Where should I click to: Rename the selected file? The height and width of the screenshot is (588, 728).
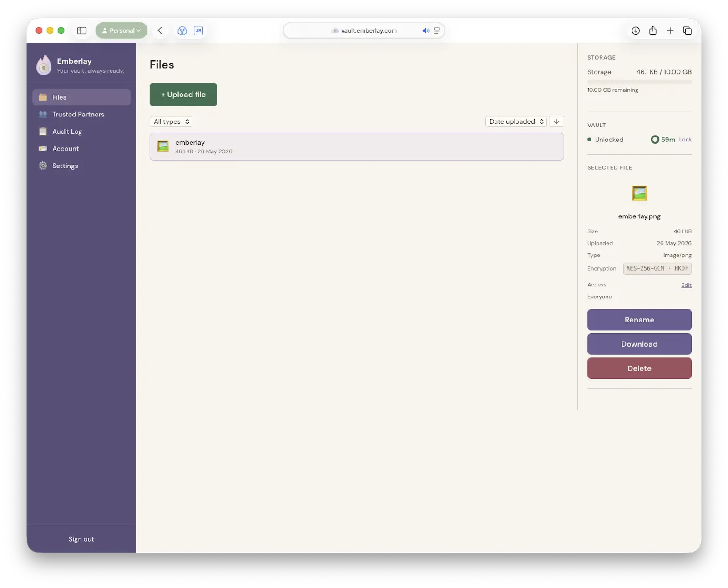click(x=639, y=320)
